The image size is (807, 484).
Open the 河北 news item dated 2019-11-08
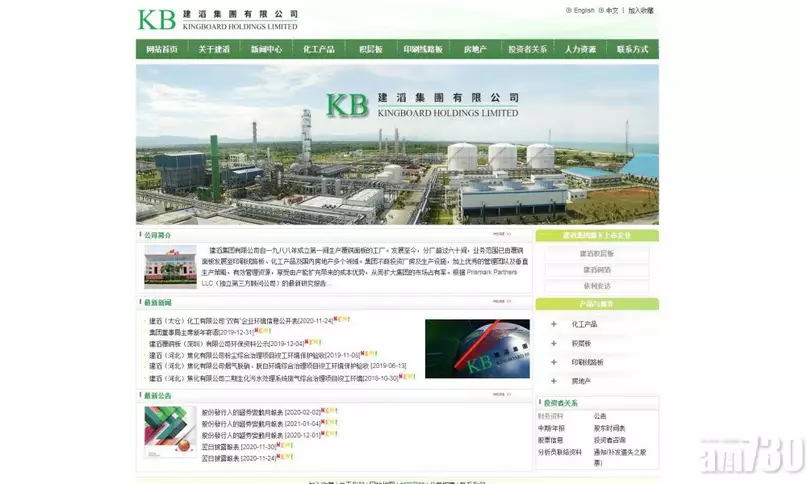coord(254,355)
